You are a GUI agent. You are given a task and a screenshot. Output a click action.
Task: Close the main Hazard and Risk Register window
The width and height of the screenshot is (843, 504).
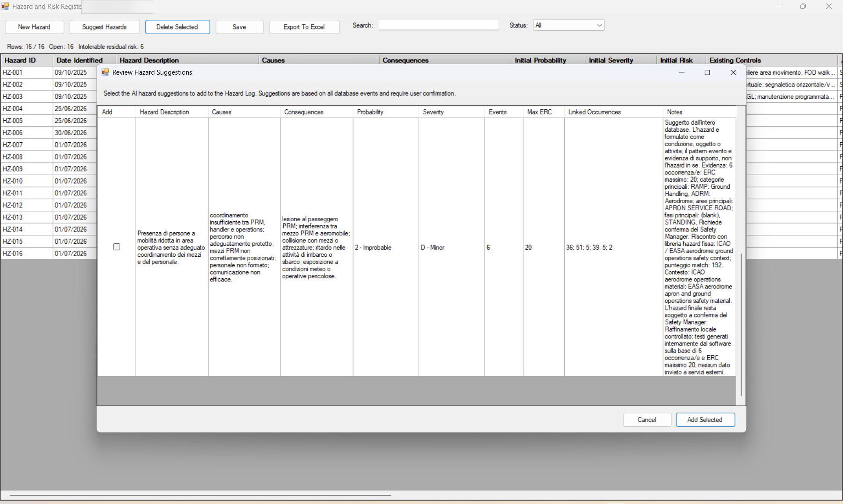pos(829,6)
